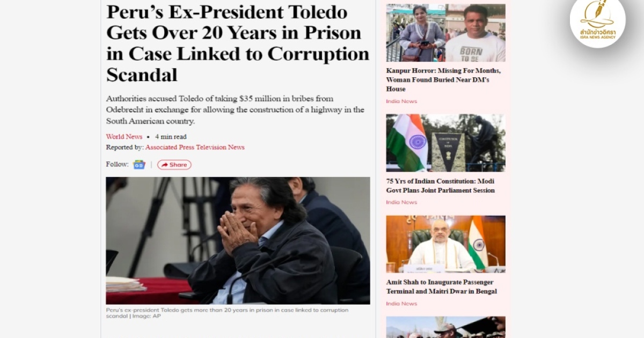This screenshot has height=338, width=644.
Task: Open the Kanpur Horror missing woman headline
Action: (443, 80)
